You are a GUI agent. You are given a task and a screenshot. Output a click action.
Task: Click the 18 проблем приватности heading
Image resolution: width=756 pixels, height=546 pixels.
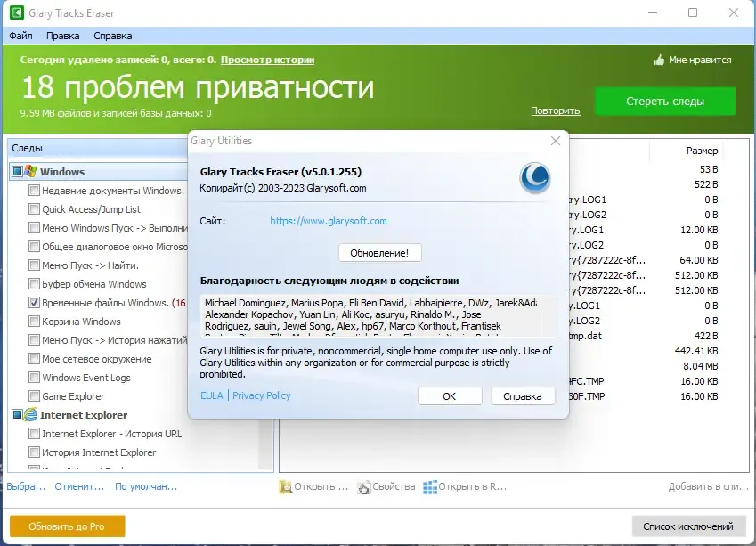click(198, 88)
